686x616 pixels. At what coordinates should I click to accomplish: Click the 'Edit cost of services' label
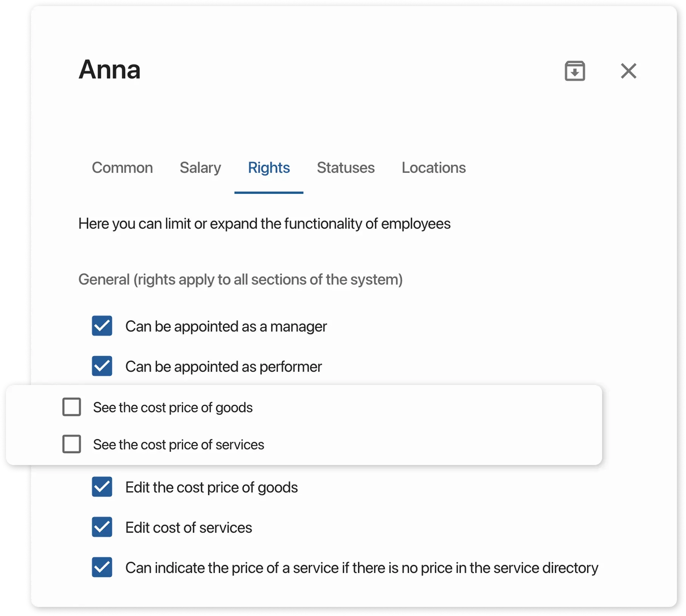tap(189, 527)
